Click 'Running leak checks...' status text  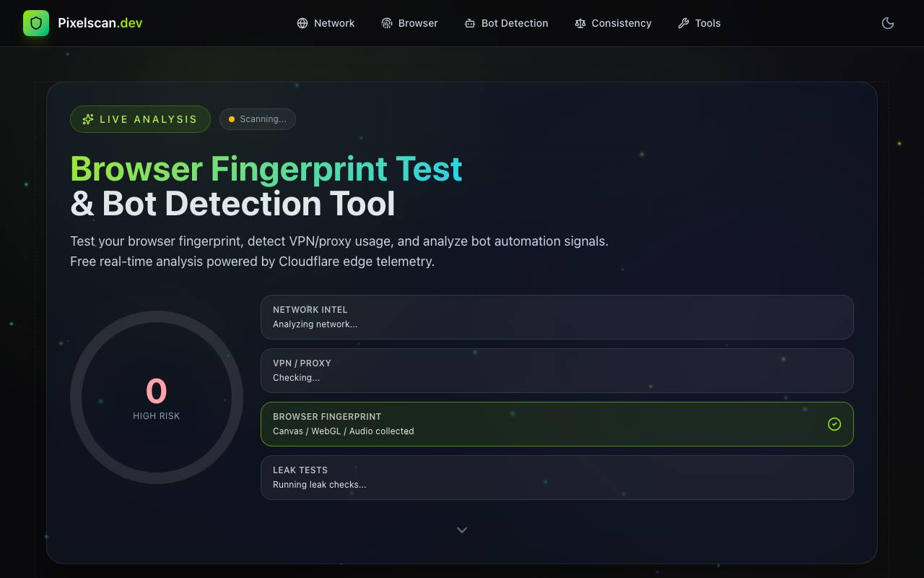click(320, 485)
